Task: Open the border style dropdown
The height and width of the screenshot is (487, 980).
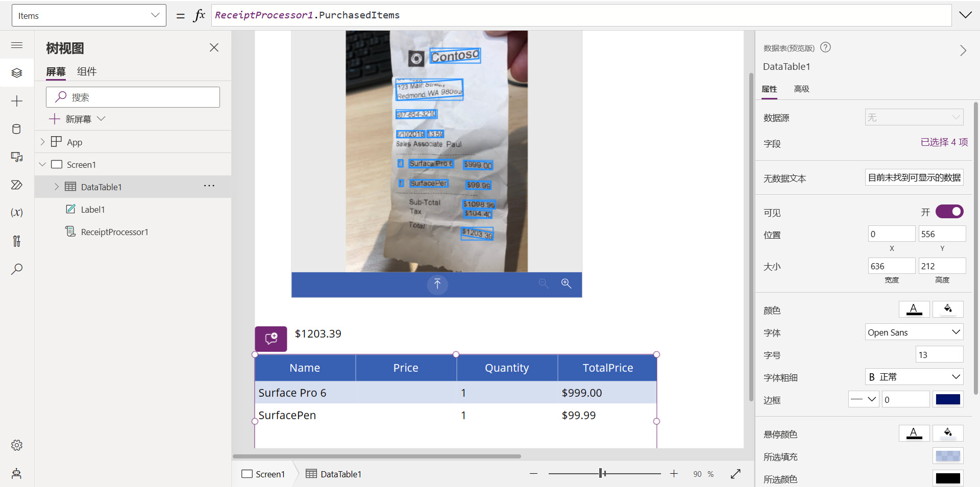Action: pos(864,399)
